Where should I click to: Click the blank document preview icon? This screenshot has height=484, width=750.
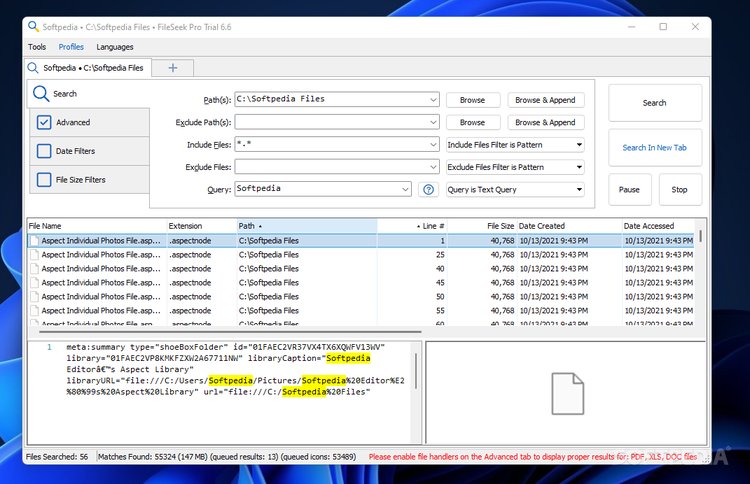[x=567, y=393]
